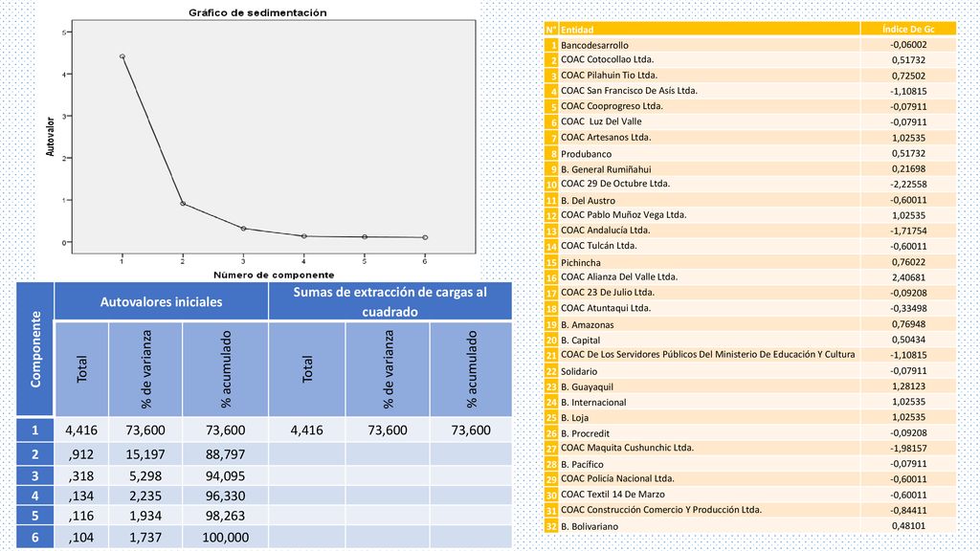This screenshot has height=551, width=980.
Task: Select "COAC Atuntaqui Ltda." entry
Action: [x=606, y=307]
